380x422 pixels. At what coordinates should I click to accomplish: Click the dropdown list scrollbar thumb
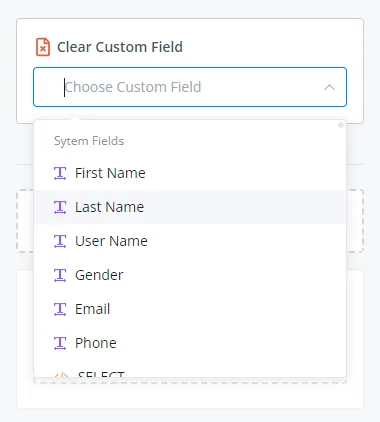click(x=341, y=125)
